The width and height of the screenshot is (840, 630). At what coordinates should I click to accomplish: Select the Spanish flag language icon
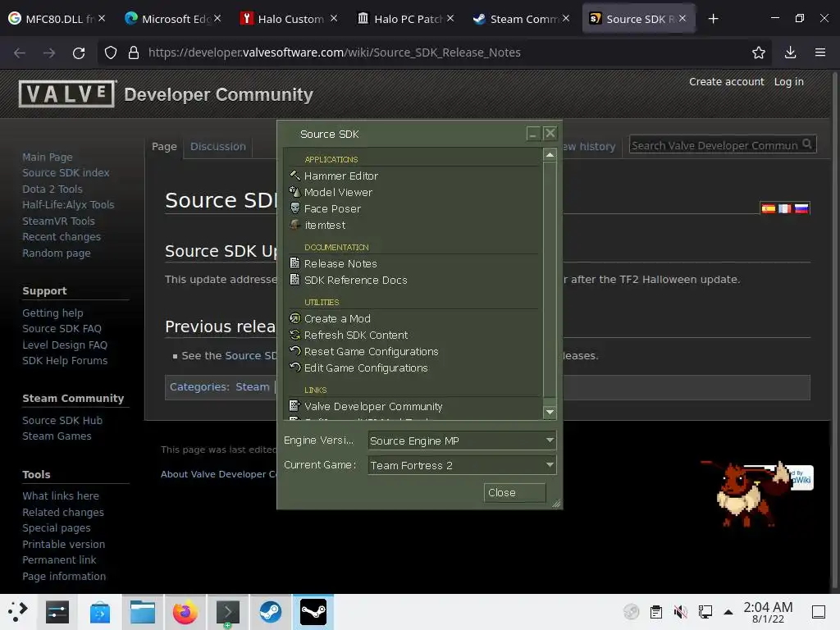(768, 208)
